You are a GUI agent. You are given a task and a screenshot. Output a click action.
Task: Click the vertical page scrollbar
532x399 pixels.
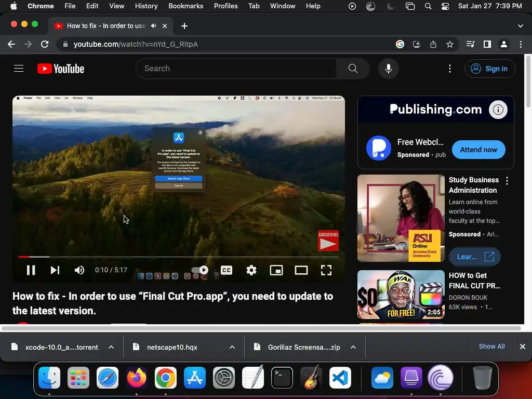click(x=528, y=82)
